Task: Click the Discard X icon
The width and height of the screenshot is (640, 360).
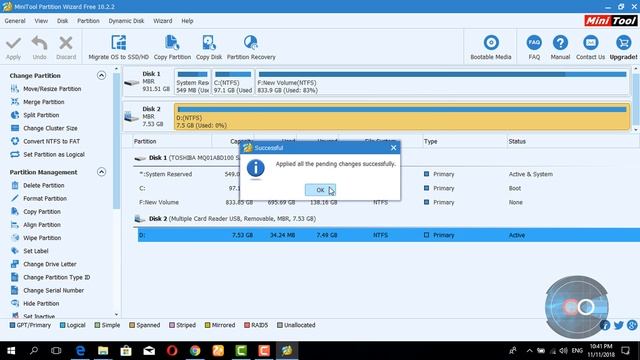Action: 66,43
